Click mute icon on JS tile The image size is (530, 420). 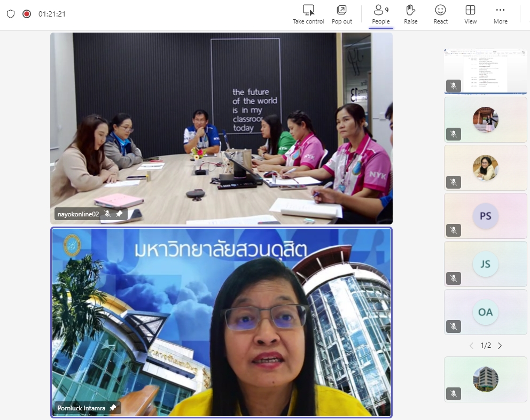[454, 278]
